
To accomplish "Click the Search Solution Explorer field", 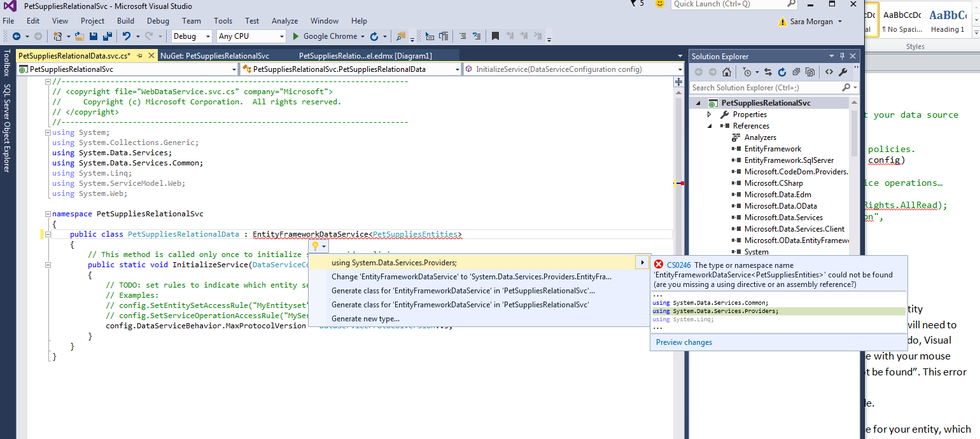I will [765, 88].
